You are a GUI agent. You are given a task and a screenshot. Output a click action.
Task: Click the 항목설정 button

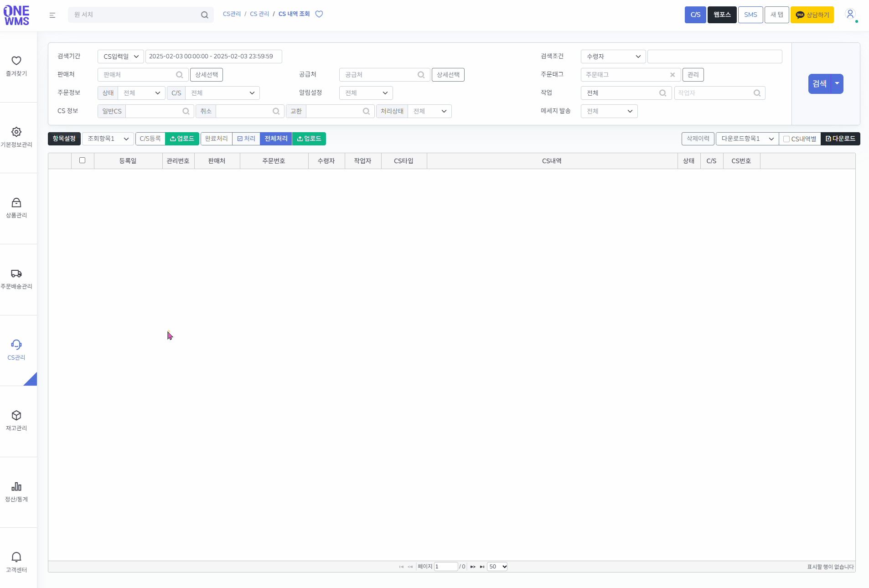pyautogui.click(x=64, y=139)
